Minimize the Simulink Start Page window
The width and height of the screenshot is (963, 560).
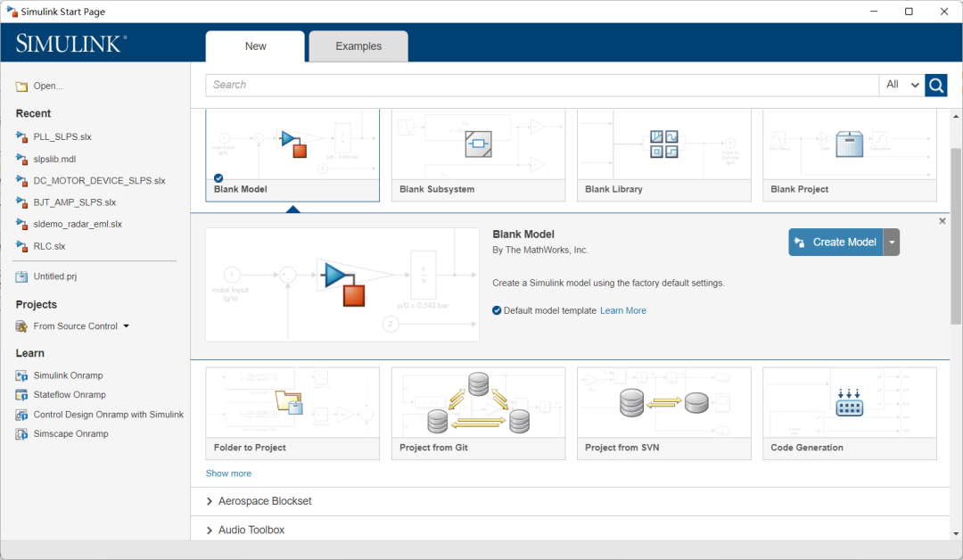873,12
